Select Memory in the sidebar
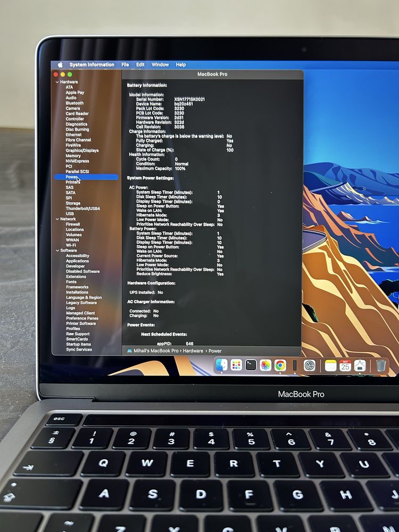Viewport: 399px width, 532px height. pos(73,156)
